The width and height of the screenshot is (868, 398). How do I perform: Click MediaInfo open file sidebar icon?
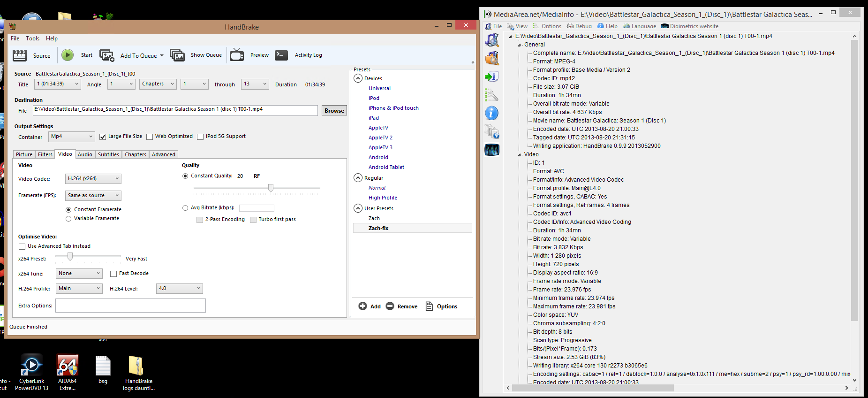click(x=491, y=40)
